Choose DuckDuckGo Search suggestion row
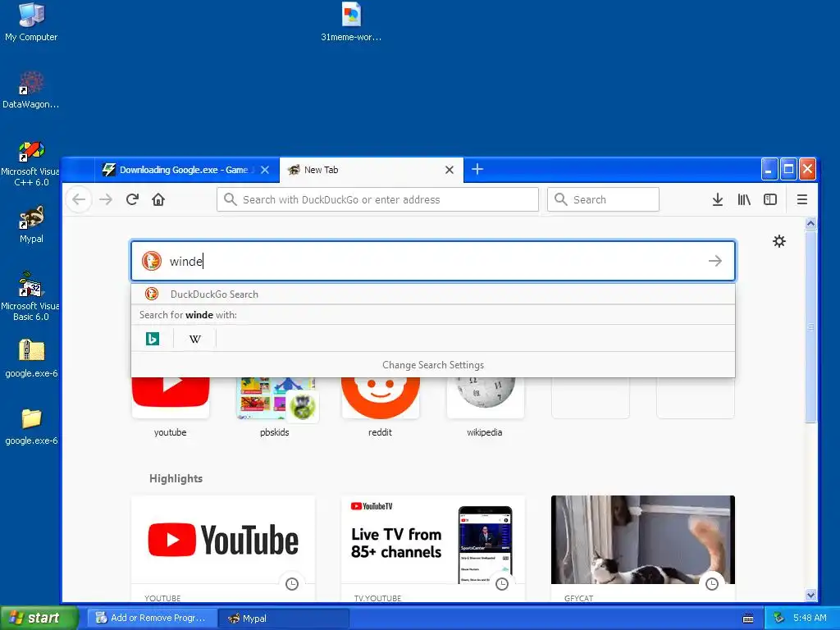The height and width of the screenshot is (630, 840). [433, 294]
